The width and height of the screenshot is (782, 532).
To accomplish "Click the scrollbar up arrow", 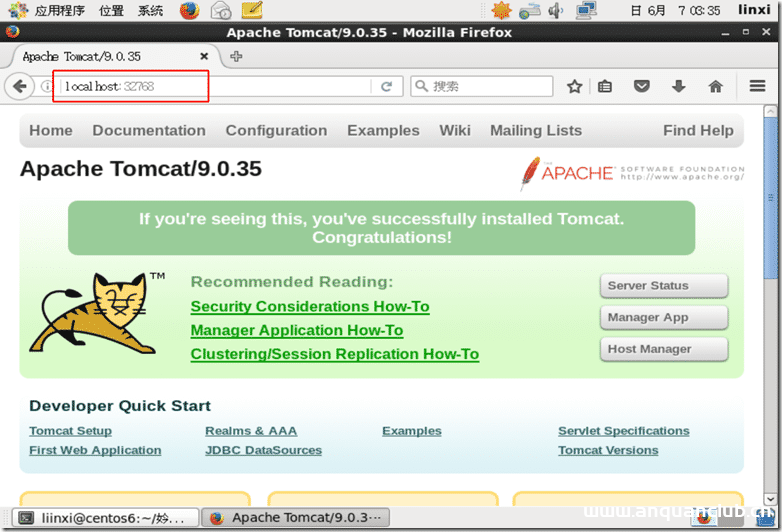I will pyautogui.click(x=771, y=111).
